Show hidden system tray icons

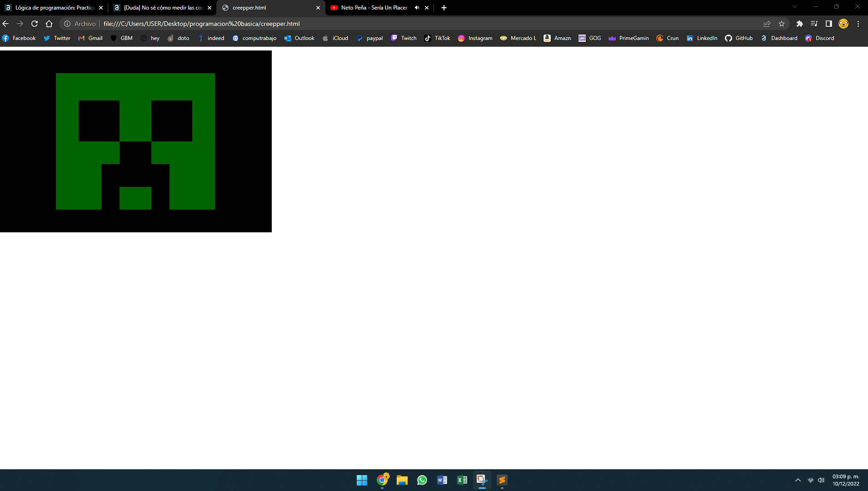pos(798,480)
